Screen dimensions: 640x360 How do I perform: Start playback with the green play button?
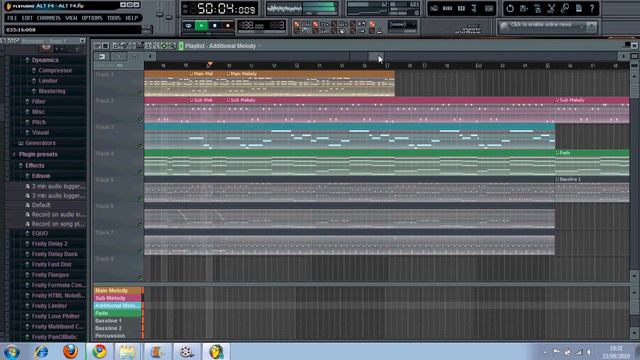point(201,26)
